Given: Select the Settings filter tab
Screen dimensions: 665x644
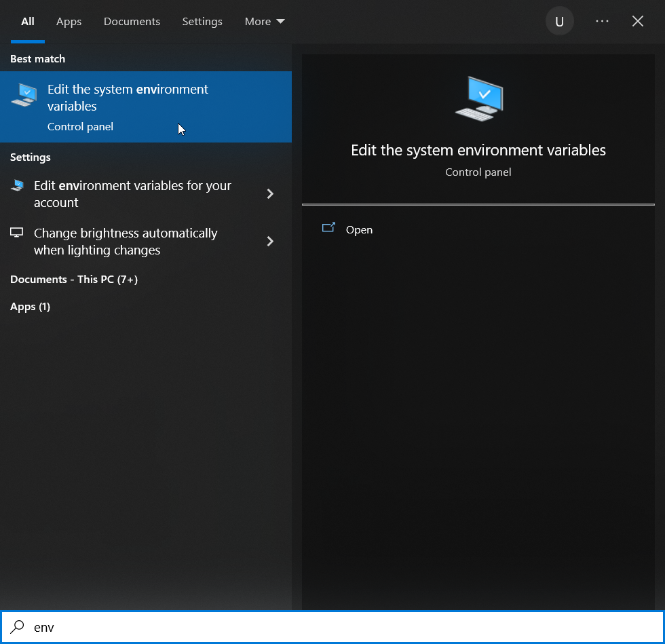Looking at the screenshot, I should [x=202, y=22].
